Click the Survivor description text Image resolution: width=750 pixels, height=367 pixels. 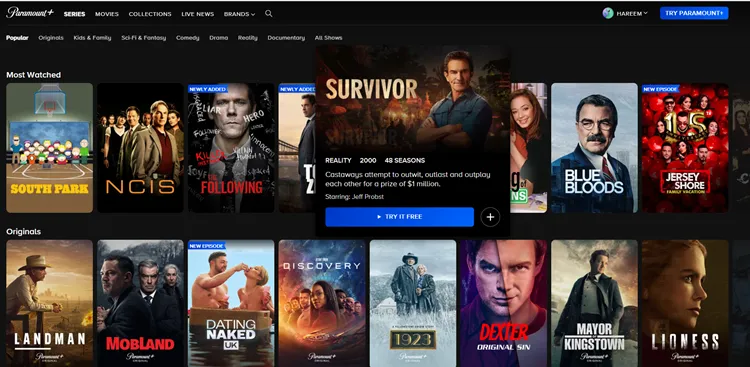(408, 179)
